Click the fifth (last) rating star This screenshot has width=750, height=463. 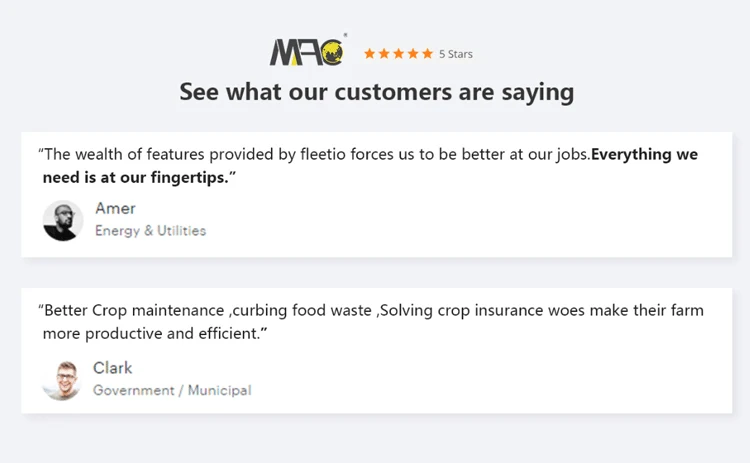point(428,54)
